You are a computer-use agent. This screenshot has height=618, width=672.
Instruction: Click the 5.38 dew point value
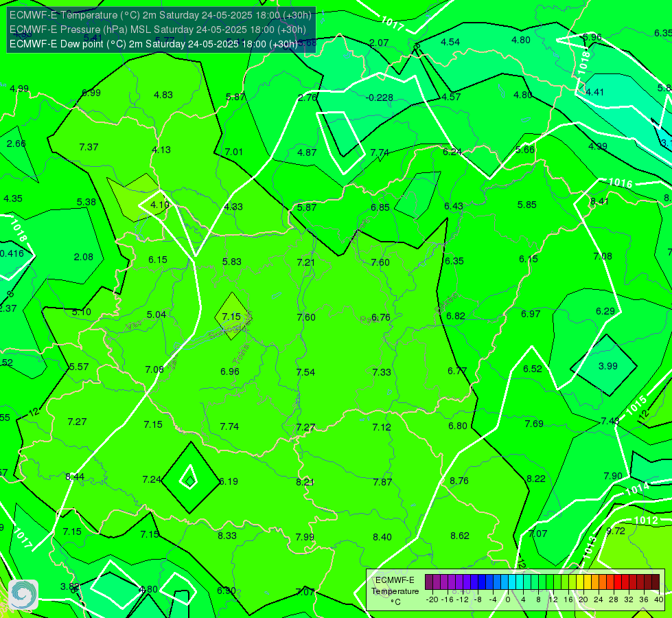coord(86,202)
